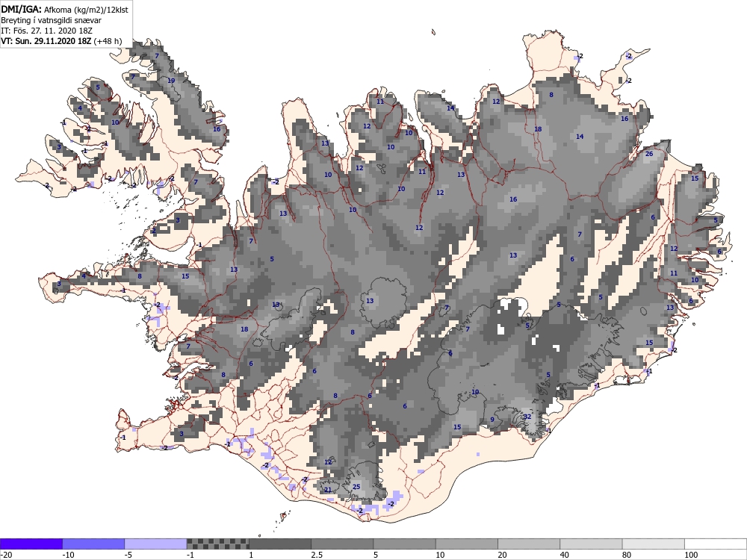The width and height of the screenshot is (747, 560).
Task: Click the legend tick label '2.5'
Action: click(x=316, y=555)
